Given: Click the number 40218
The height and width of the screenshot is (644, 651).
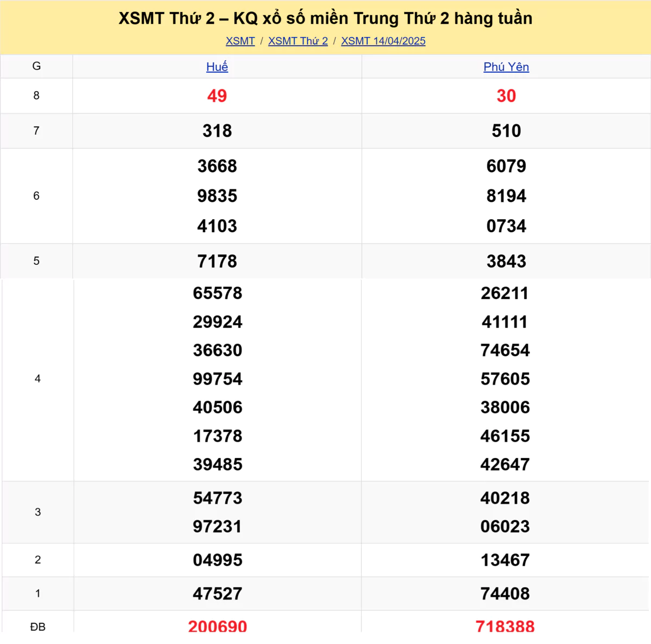Looking at the screenshot, I should (505, 498).
